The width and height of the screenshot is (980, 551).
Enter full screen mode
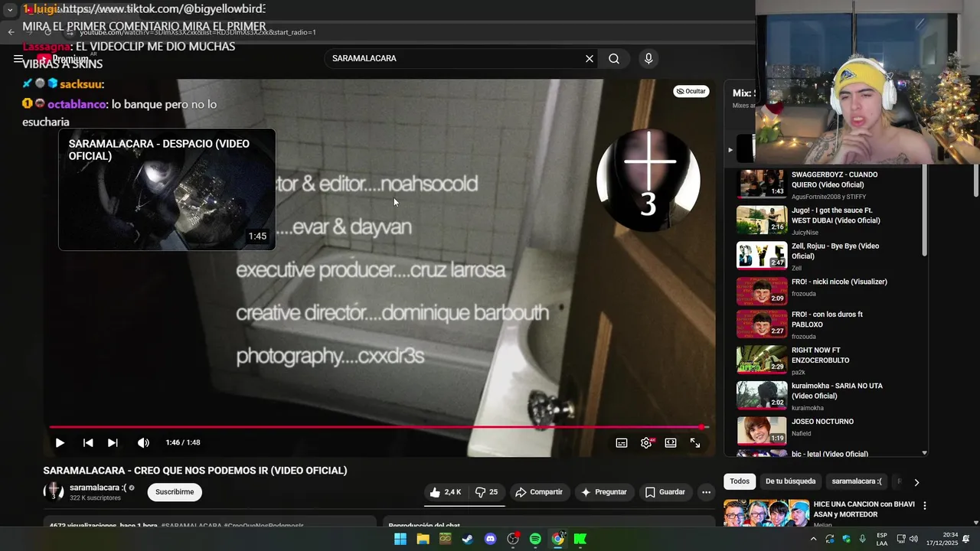(695, 442)
